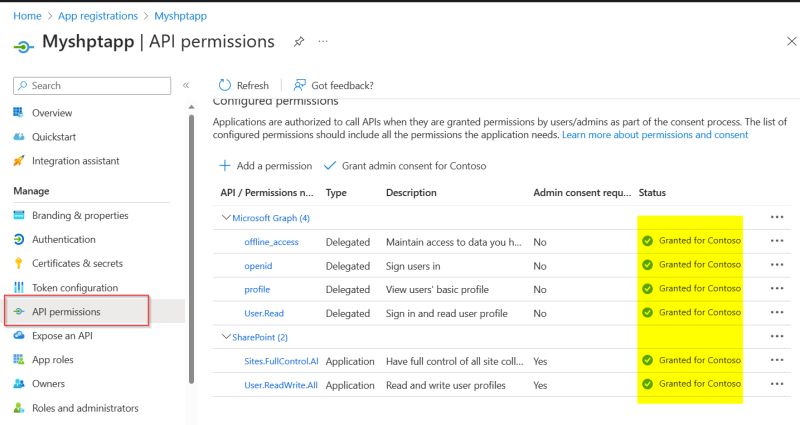Click the Overview icon in sidebar
Viewport: 800px width, 425px height.
18,112
